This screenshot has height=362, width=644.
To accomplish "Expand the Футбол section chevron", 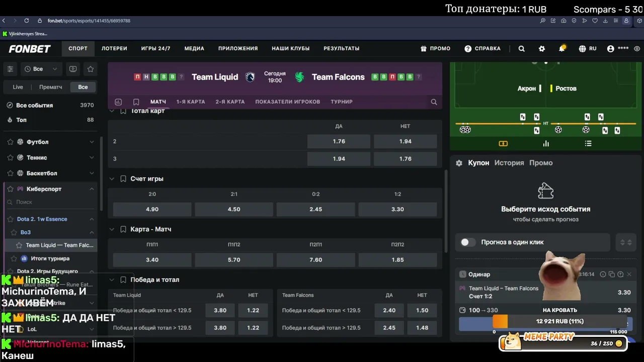I will coord(92,142).
